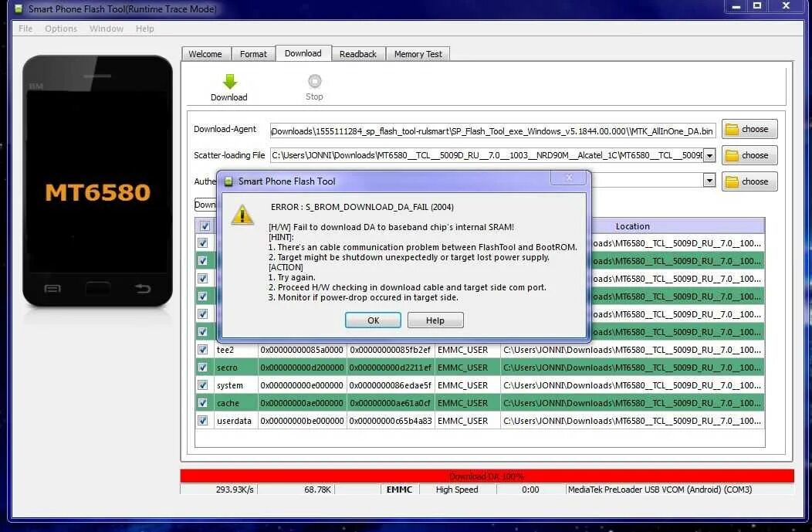The image size is (812, 532).
Task: Open the download mode combo box
Action: 205,205
